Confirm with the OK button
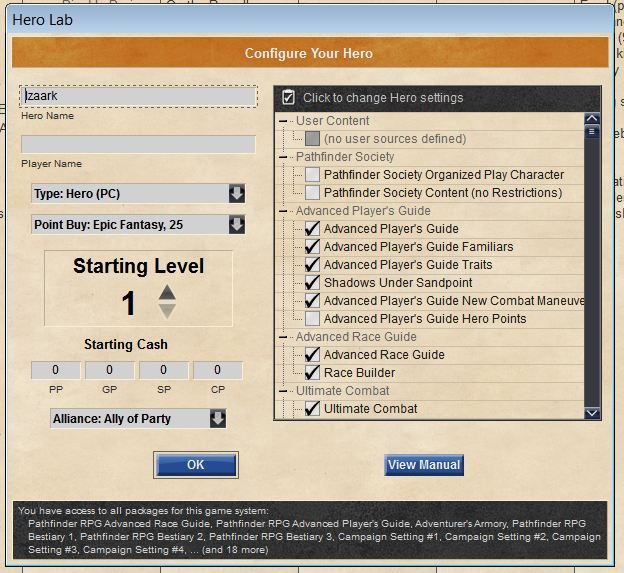 (x=196, y=465)
